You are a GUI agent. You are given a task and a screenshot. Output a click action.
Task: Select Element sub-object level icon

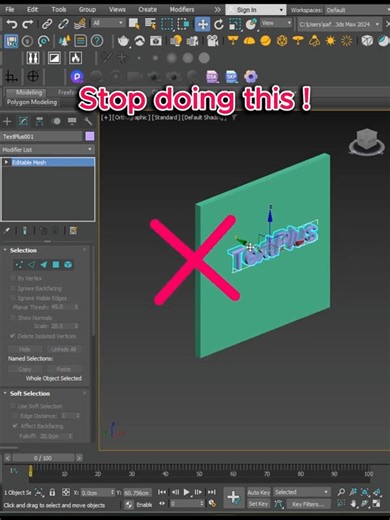click(68, 265)
